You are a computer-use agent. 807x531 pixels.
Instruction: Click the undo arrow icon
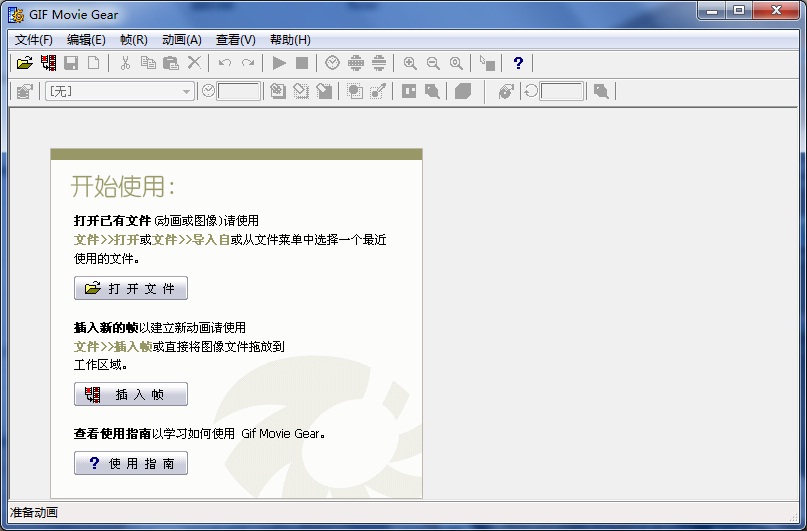point(225,63)
